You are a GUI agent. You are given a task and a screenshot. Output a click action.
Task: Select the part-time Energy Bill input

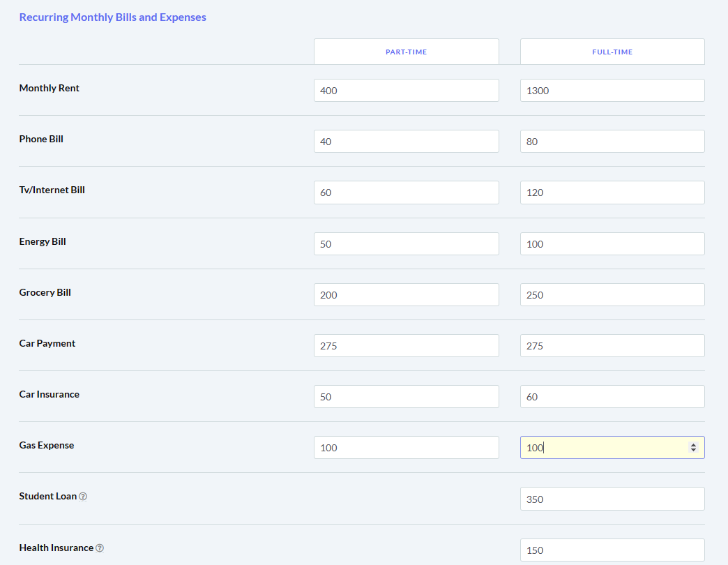click(407, 243)
